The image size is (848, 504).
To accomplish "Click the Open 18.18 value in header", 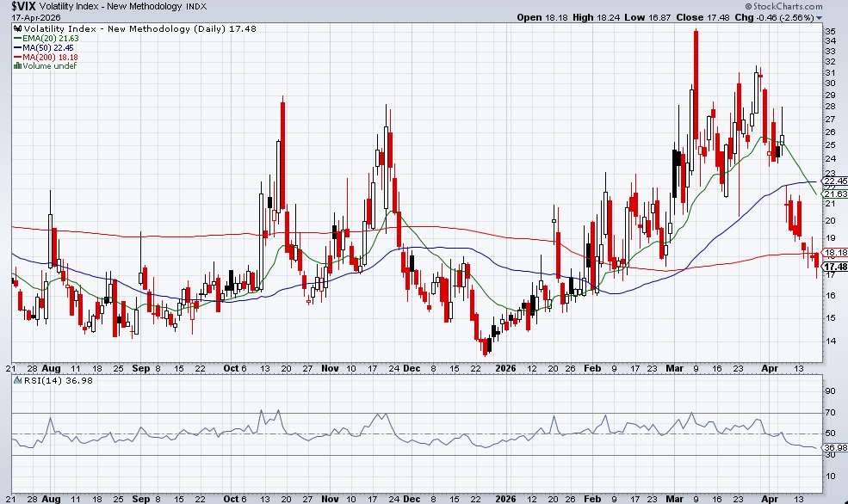I will pos(540,17).
